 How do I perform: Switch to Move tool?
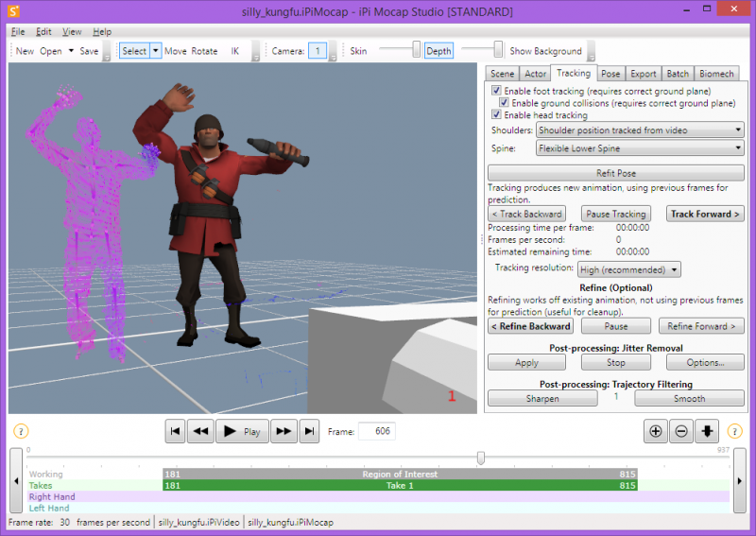pyautogui.click(x=176, y=51)
